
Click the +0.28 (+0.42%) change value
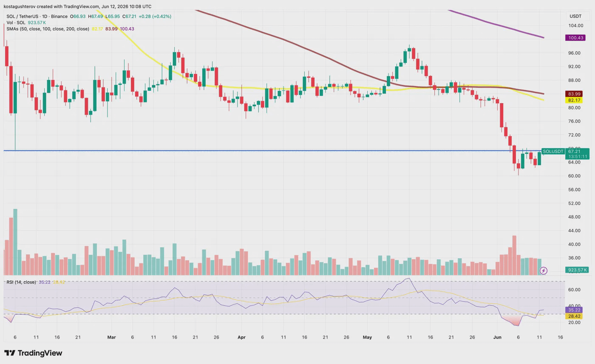click(155, 16)
